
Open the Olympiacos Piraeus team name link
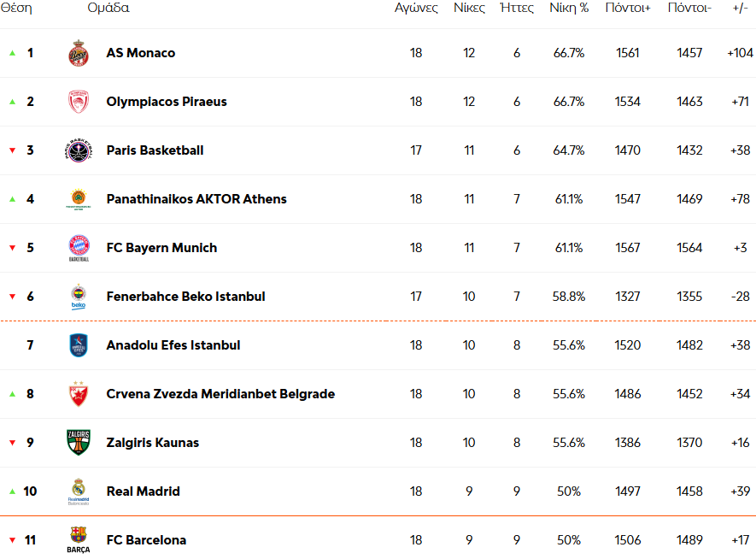tap(167, 102)
